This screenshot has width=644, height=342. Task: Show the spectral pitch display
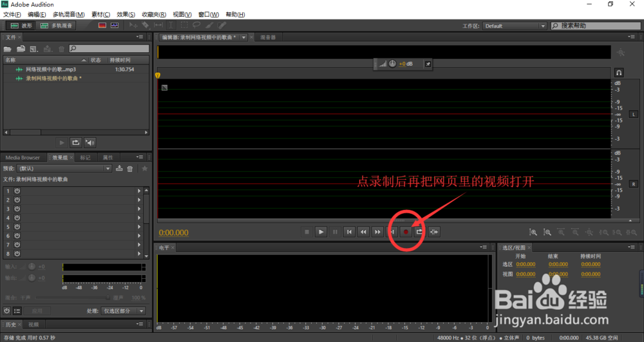click(115, 26)
